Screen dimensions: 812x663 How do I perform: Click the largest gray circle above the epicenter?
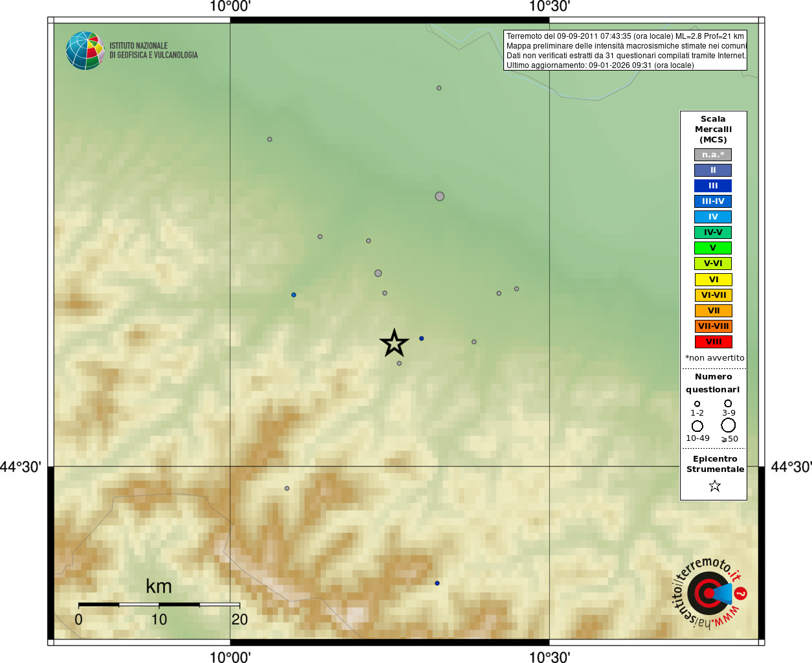click(x=439, y=196)
